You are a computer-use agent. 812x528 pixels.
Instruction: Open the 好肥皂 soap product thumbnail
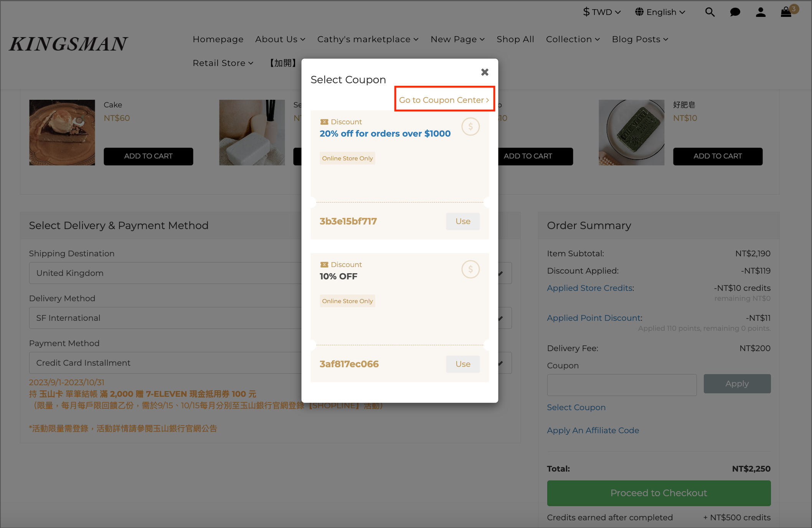coord(631,133)
